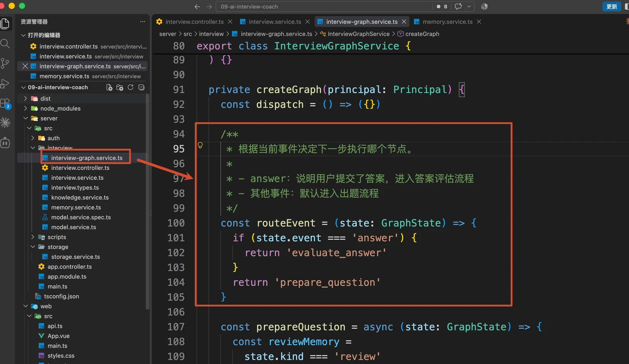Viewport: 629px width, 364px height.
Task: Select the interview-graph.service.ts tab
Action: [x=362, y=22]
